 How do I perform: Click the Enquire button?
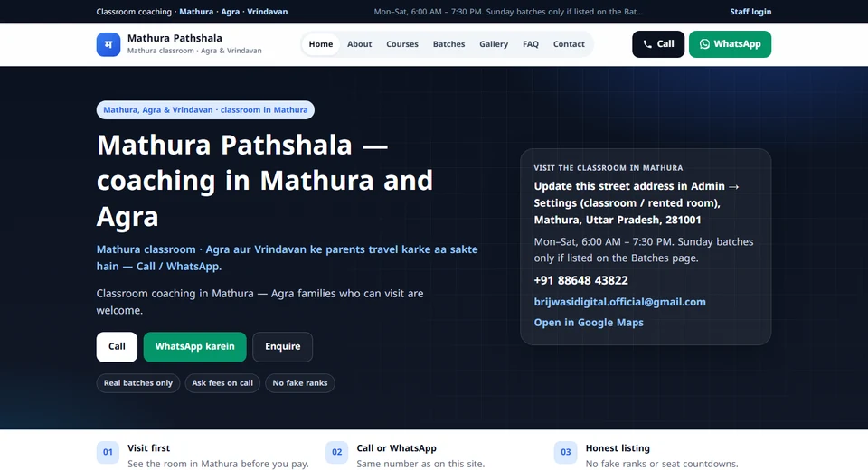[282, 346]
